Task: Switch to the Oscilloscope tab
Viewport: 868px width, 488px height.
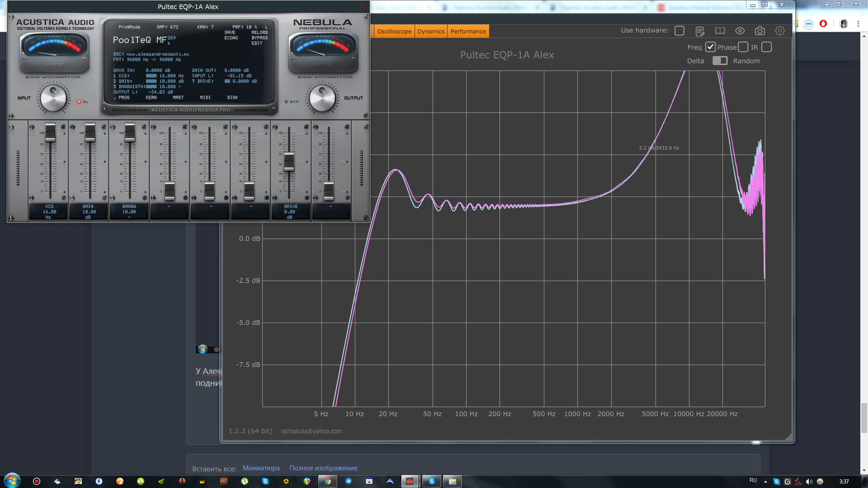Action: tap(394, 31)
